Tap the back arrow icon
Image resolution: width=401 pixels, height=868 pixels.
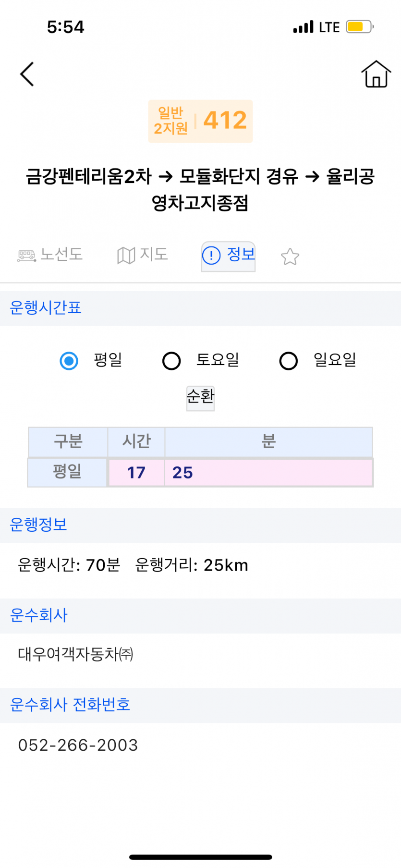27,74
